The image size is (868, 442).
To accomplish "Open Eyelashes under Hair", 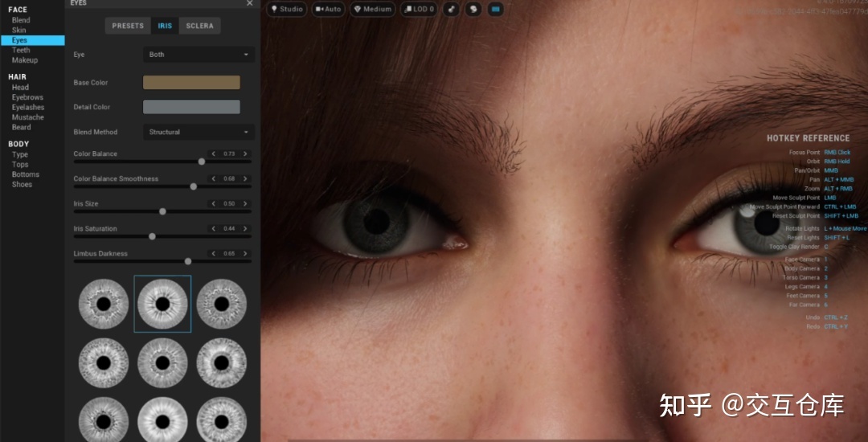I will point(28,108).
